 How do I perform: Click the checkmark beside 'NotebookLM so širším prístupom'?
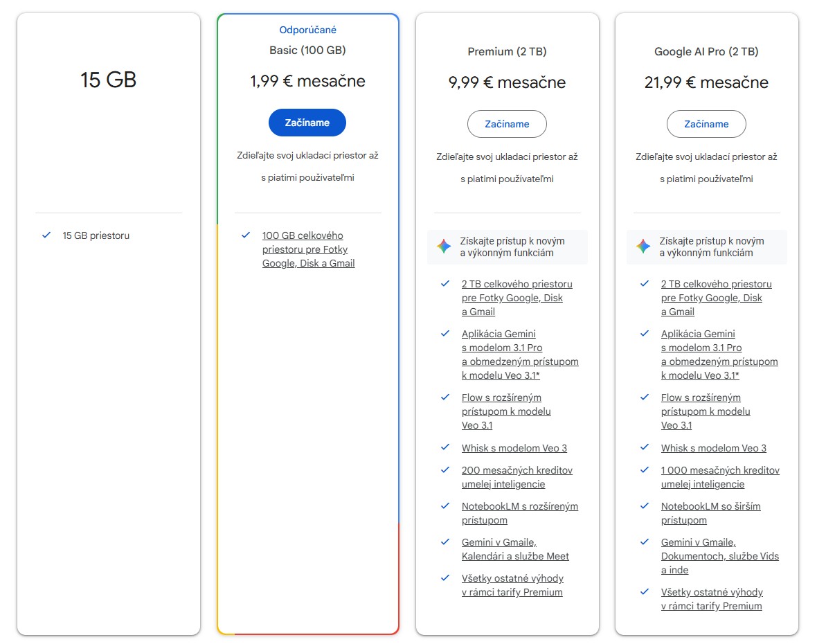click(645, 506)
